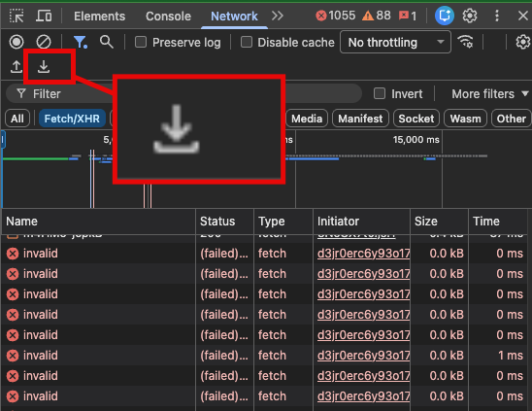532x411 pixels.
Task: Toggle the Wasm type filter
Action: [x=466, y=119]
